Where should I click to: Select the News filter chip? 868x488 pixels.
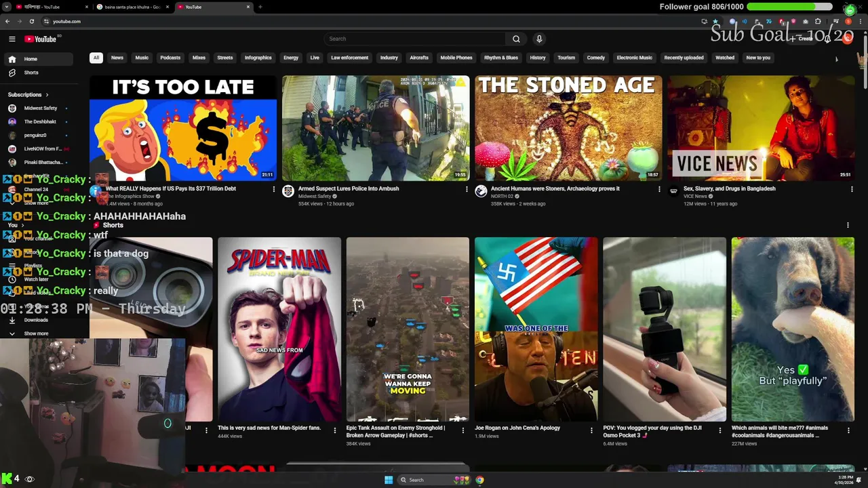point(117,58)
